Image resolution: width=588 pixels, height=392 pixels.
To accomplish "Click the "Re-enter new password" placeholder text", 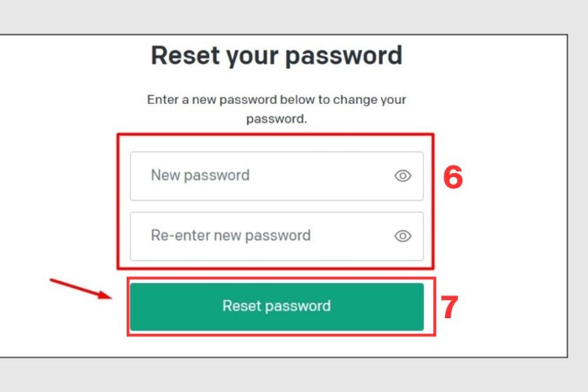I will coord(231,235).
